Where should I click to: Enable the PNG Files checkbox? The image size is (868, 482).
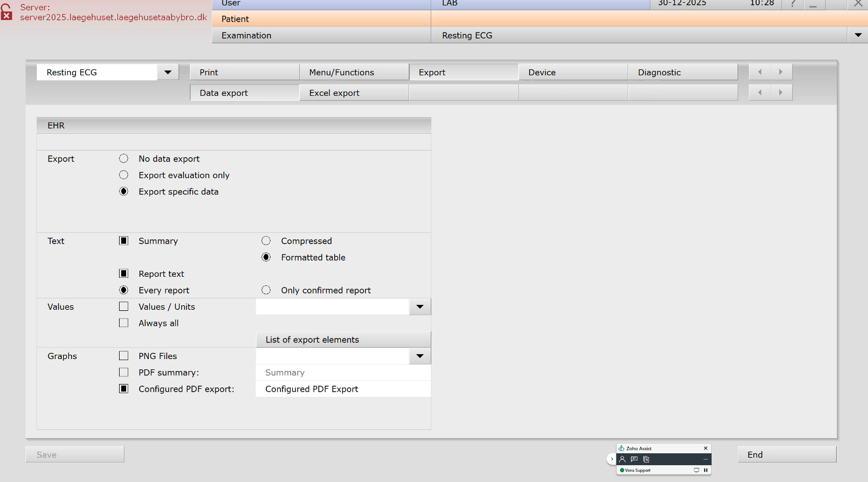pyautogui.click(x=124, y=356)
